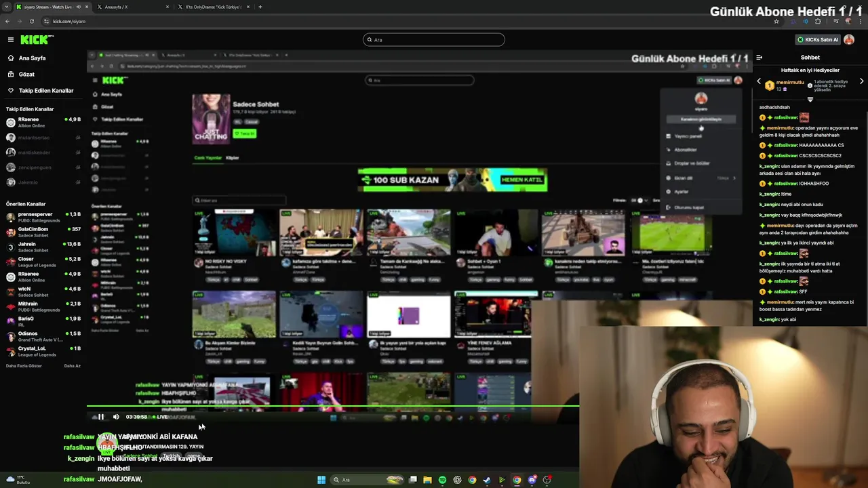Viewport: 868px width, 488px height.
Task: Close the Anasayfa / X tab
Action: pyautogui.click(x=167, y=7)
